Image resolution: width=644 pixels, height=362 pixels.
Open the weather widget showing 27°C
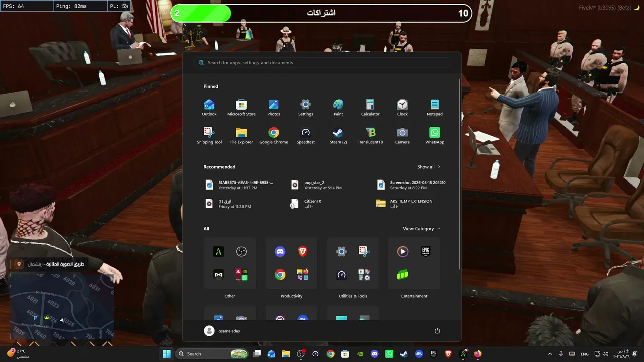(19, 354)
